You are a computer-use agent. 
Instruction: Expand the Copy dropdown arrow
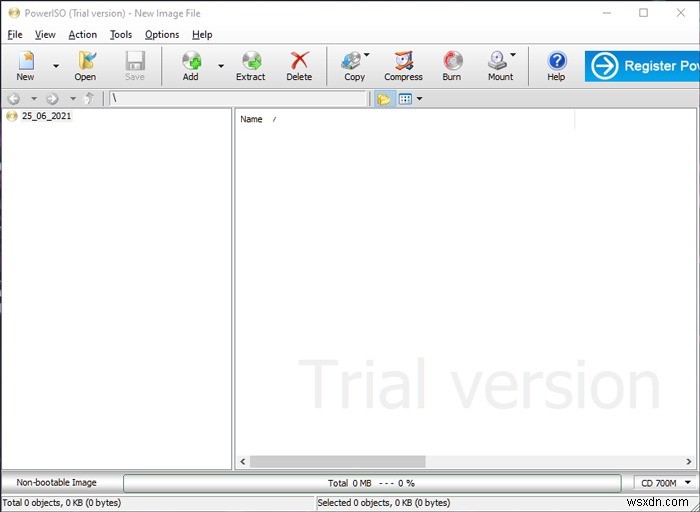(367, 54)
